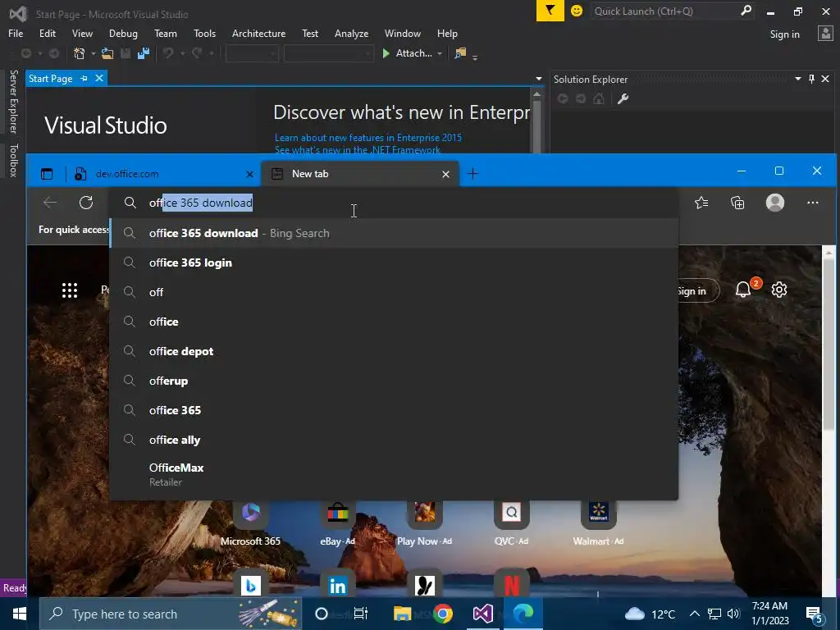Open Solution Explorer window options dropdown

click(797, 79)
